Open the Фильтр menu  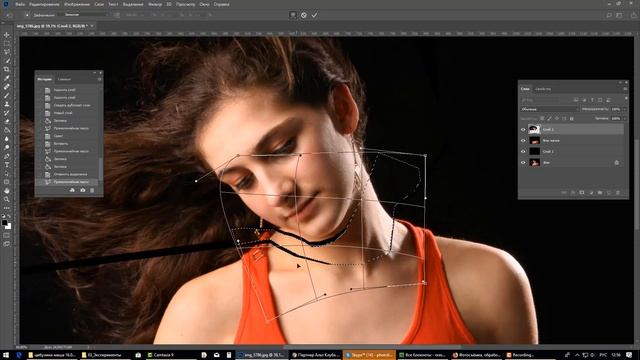coord(155,4)
